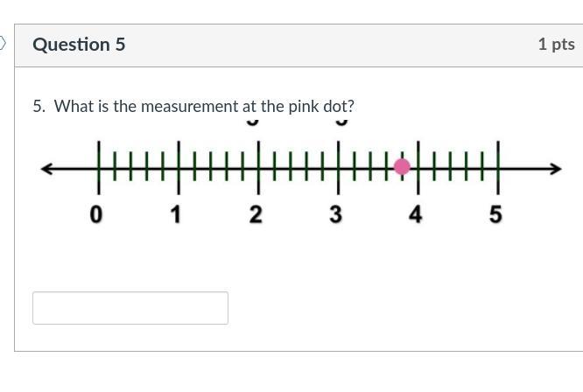
Task: Click the right arrowhead of the number line
Action: [x=553, y=168]
